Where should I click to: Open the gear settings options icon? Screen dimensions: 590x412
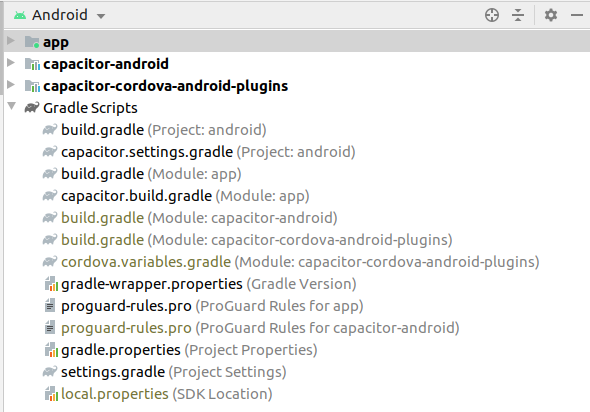pyautogui.click(x=551, y=15)
